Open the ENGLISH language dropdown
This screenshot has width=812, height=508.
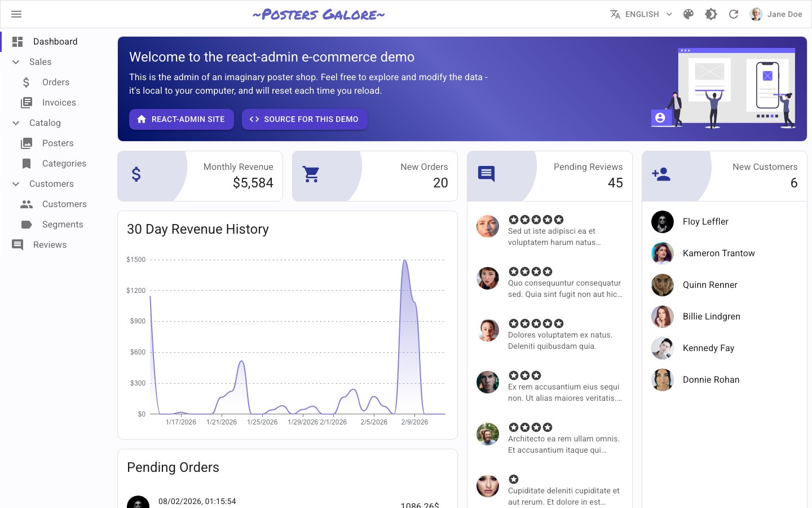[642, 14]
